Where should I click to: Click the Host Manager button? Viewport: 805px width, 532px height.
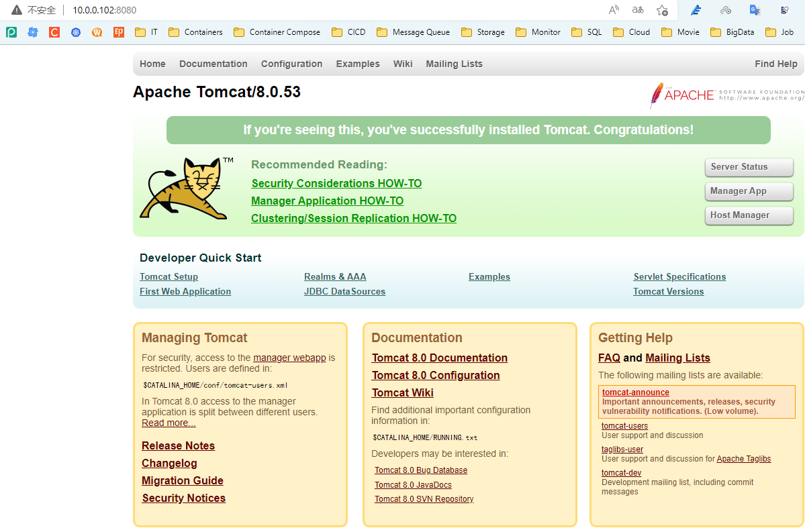pos(749,215)
